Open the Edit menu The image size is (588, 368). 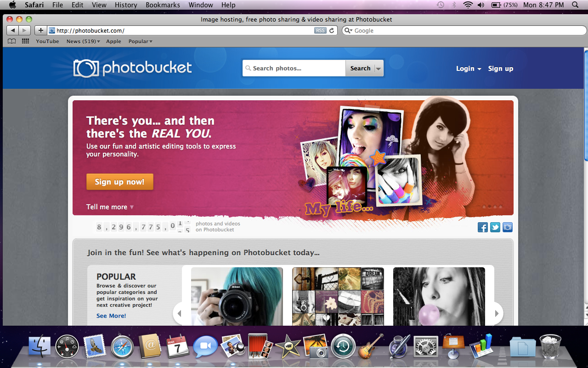tap(78, 5)
